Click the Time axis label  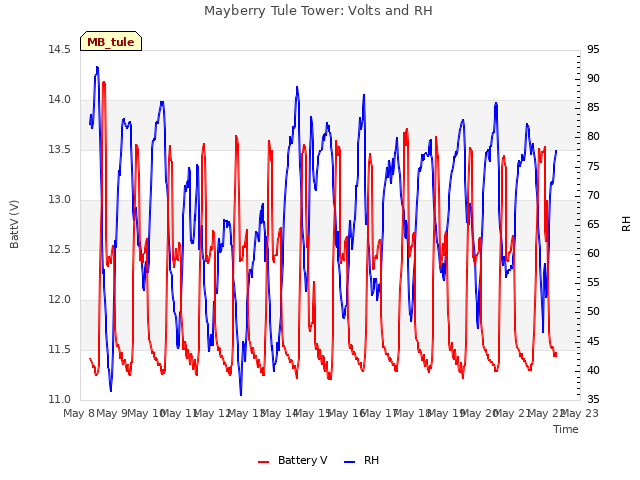566,429
